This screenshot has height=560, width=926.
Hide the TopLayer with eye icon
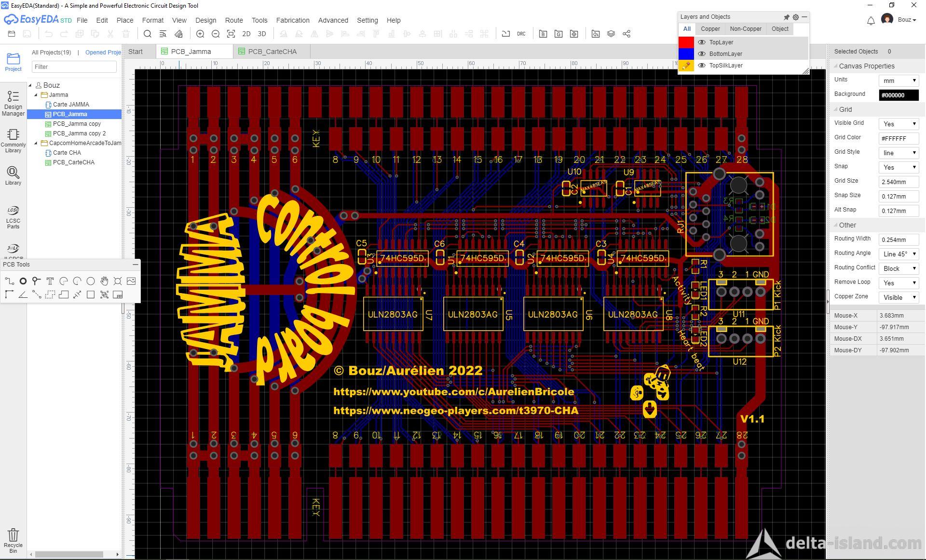click(x=702, y=42)
